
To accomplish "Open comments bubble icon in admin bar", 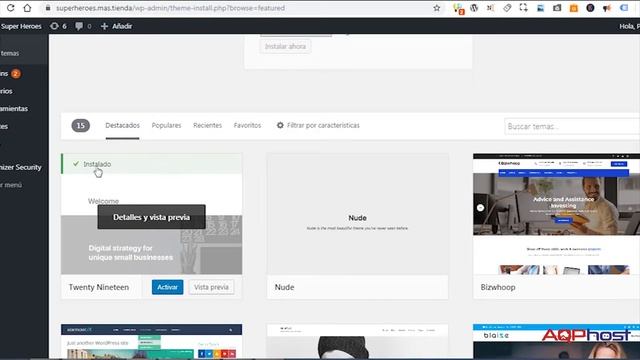I will 83,26.
